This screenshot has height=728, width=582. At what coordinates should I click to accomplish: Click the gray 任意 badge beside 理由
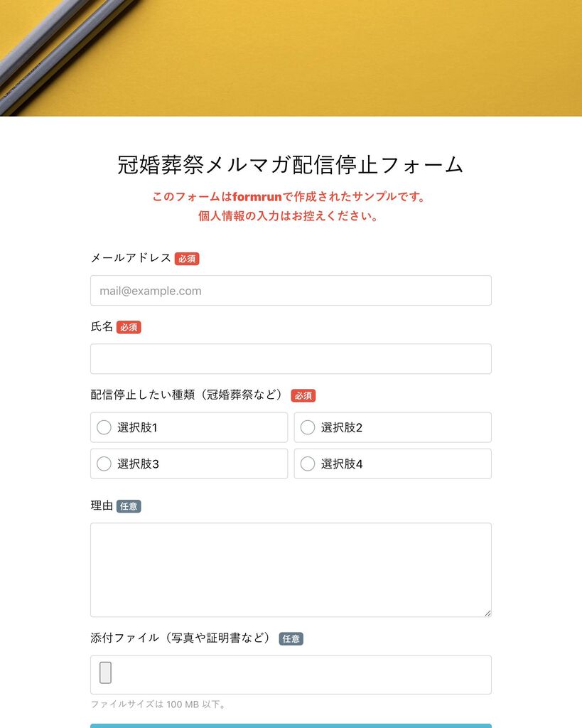(129, 507)
